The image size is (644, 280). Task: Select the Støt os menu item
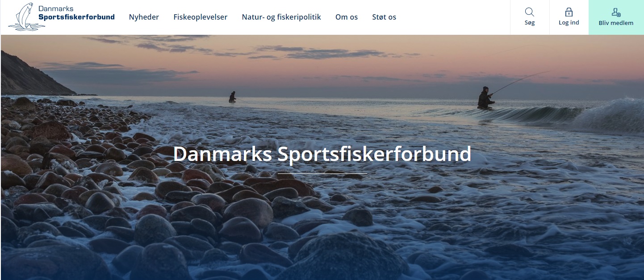(384, 17)
